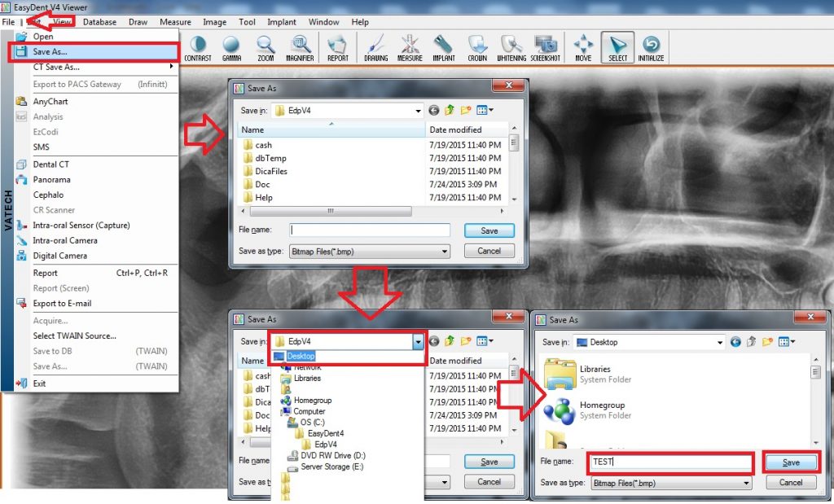Choose Save As... below Open in File menu

(x=94, y=51)
